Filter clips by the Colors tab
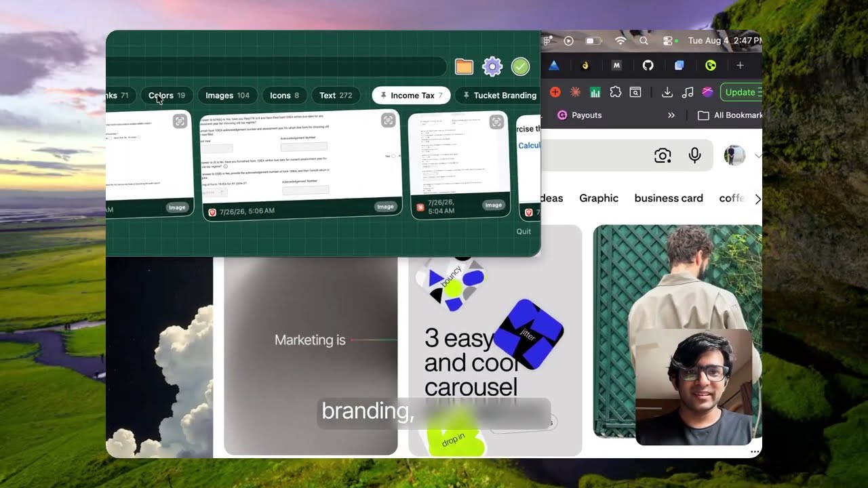This screenshot has height=488, width=868. (x=166, y=96)
